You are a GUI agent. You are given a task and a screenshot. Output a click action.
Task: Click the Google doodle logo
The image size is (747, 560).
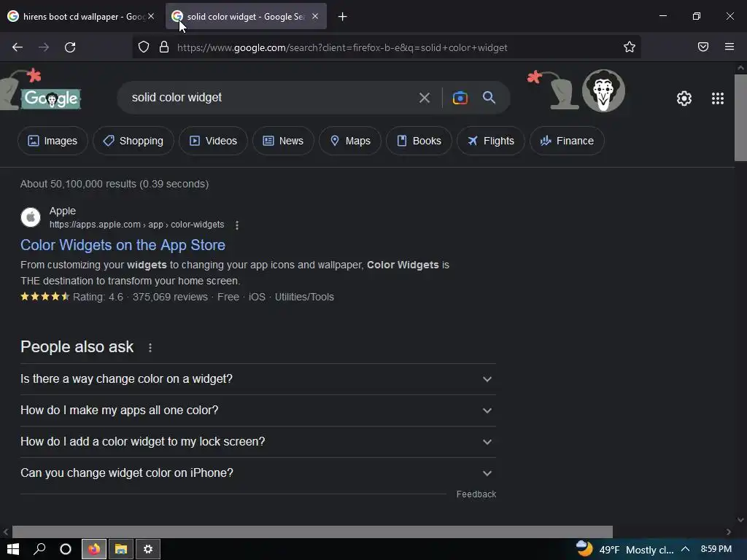50,98
